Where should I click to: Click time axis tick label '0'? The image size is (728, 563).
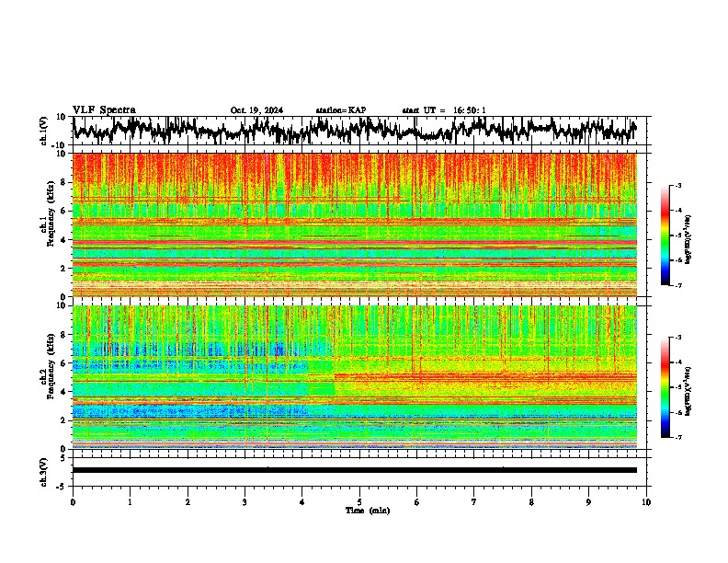(x=73, y=502)
